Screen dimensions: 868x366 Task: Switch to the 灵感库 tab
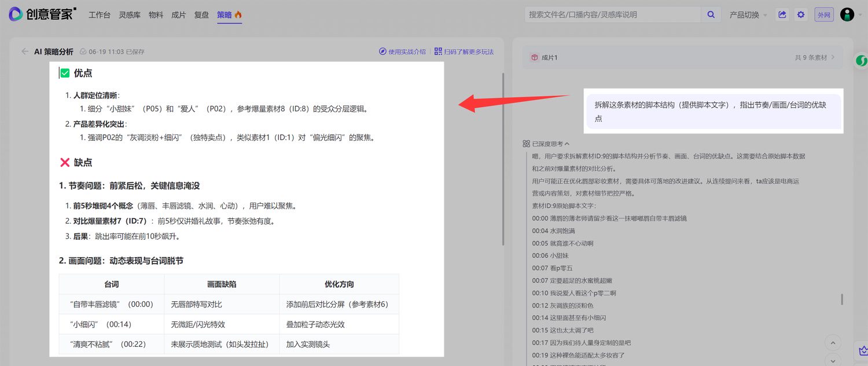click(x=130, y=15)
